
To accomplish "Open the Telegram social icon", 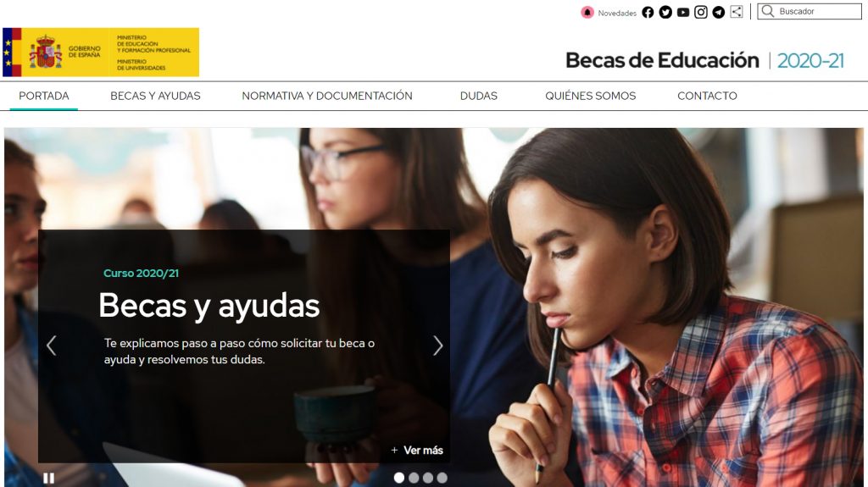I will click(x=719, y=12).
